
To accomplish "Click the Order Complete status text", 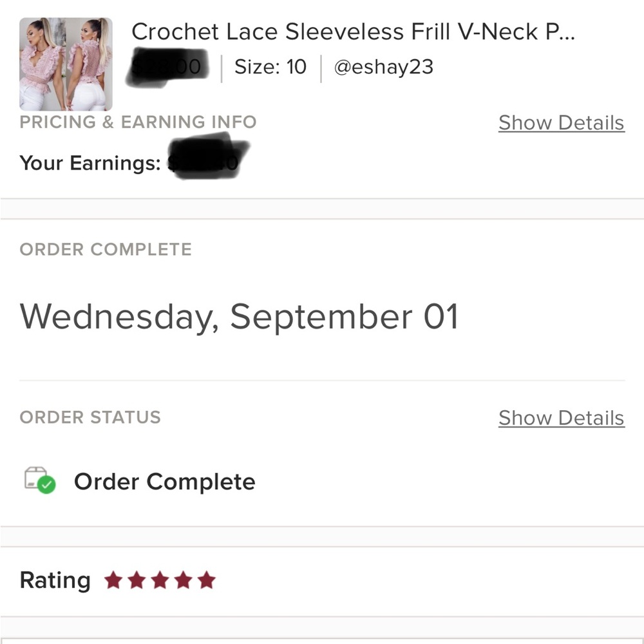I will [165, 481].
